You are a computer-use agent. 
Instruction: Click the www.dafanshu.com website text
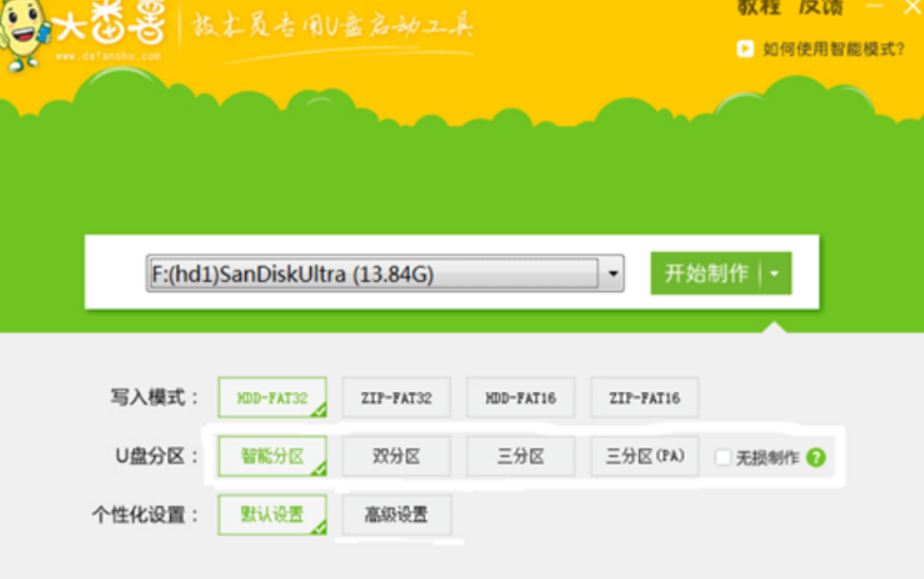(108, 56)
